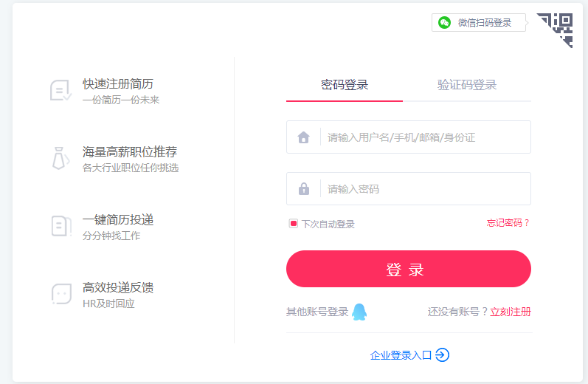Click the padlock icon in password field

pos(303,189)
